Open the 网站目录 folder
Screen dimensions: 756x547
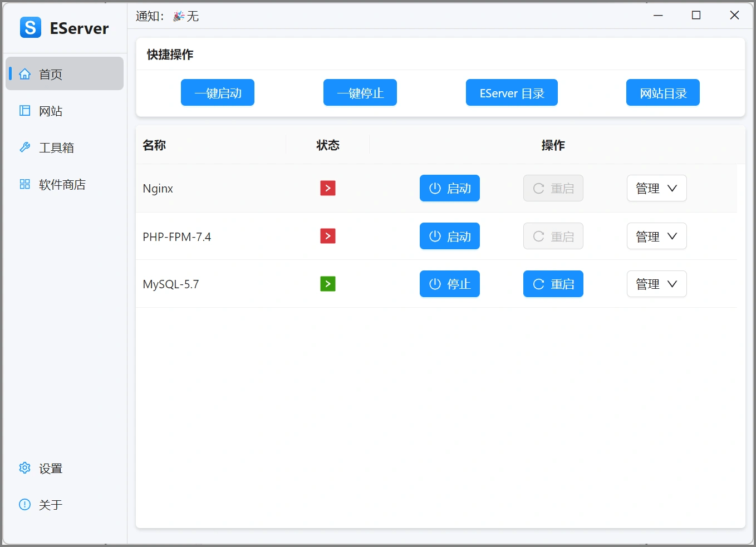click(663, 92)
